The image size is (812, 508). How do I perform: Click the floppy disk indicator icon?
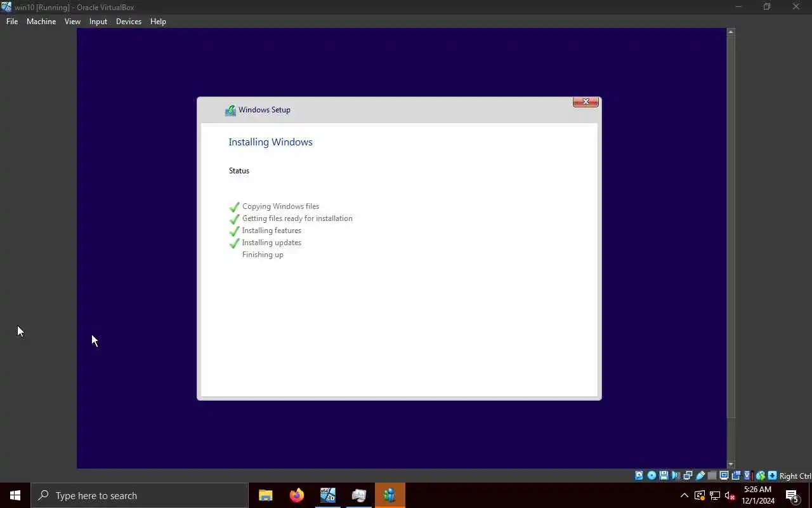pos(664,476)
